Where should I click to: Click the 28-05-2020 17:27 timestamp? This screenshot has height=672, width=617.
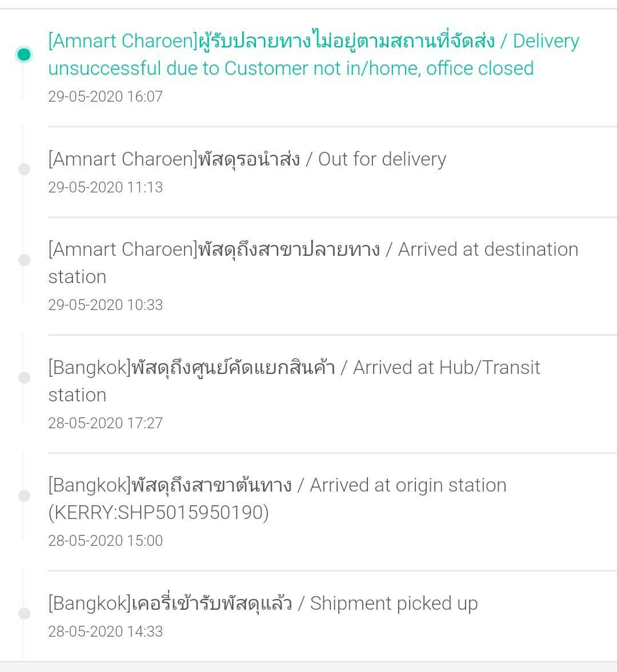[106, 423]
